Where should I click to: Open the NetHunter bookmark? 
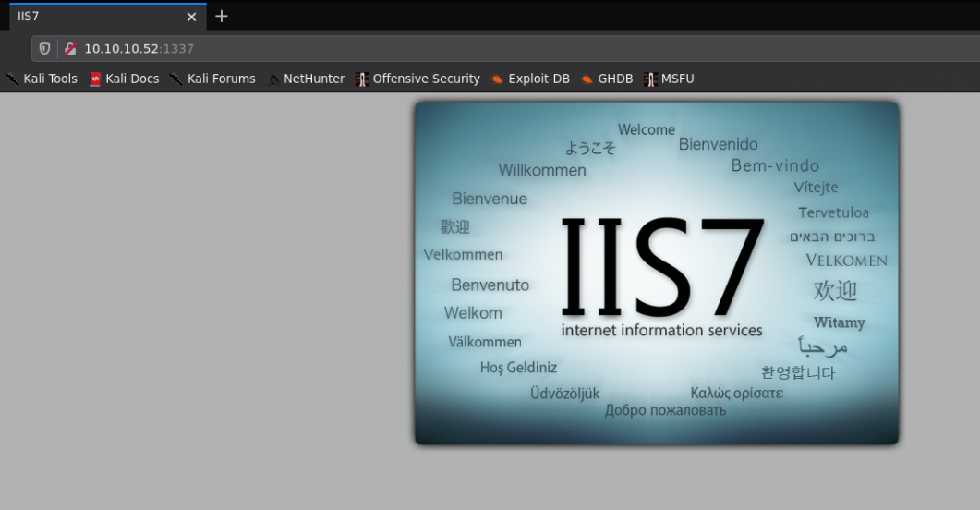307,79
